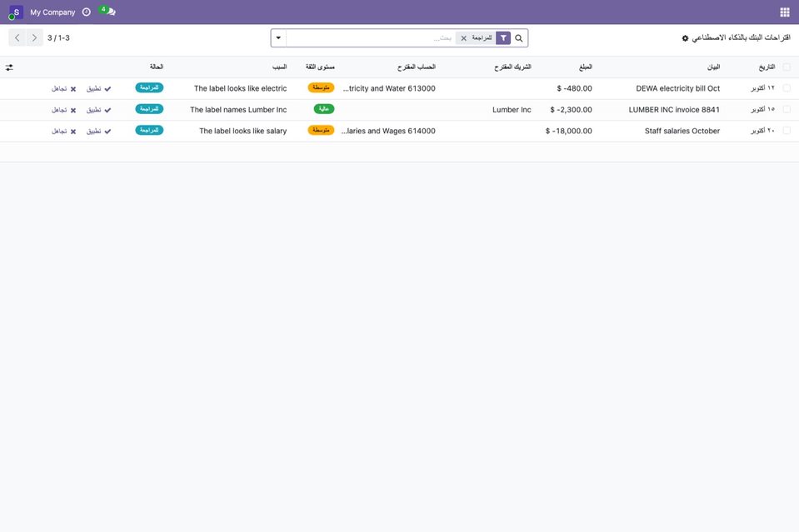The width and height of the screenshot is (799, 532).
Task: Click the filter funnel icon in search
Action: pos(503,38)
